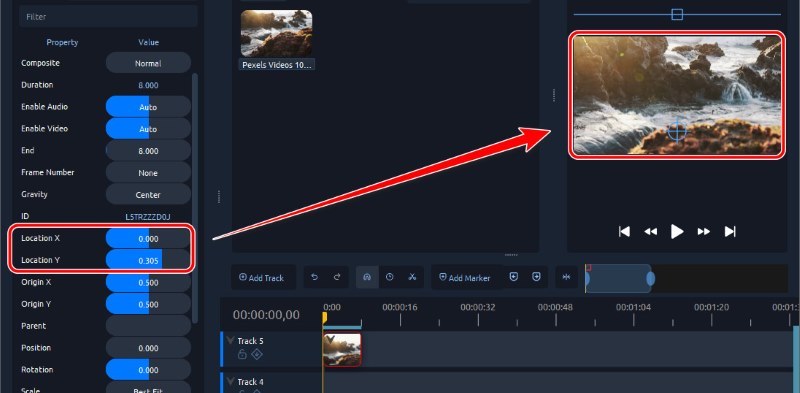Click the Origin Y value 0.500
Image resolution: width=800 pixels, height=393 pixels.
[x=148, y=305]
